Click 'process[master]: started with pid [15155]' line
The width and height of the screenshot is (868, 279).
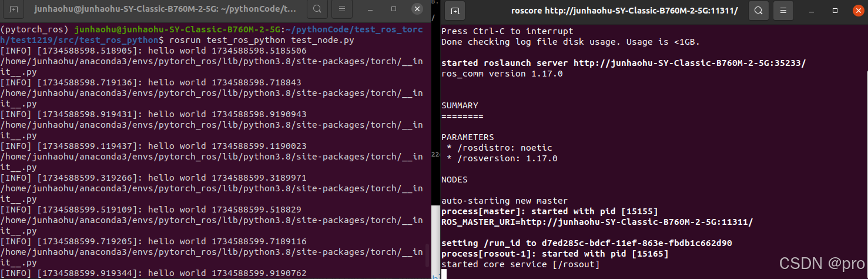(x=549, y=211)
